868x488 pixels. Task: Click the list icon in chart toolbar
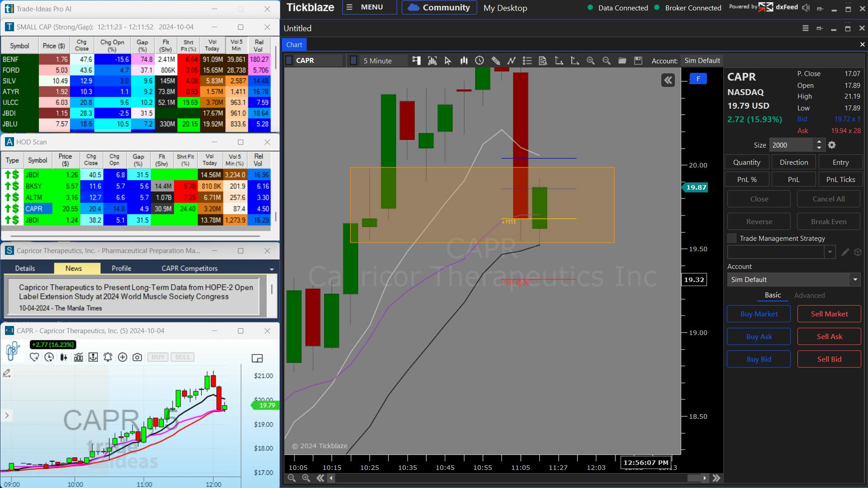point(527,61)
